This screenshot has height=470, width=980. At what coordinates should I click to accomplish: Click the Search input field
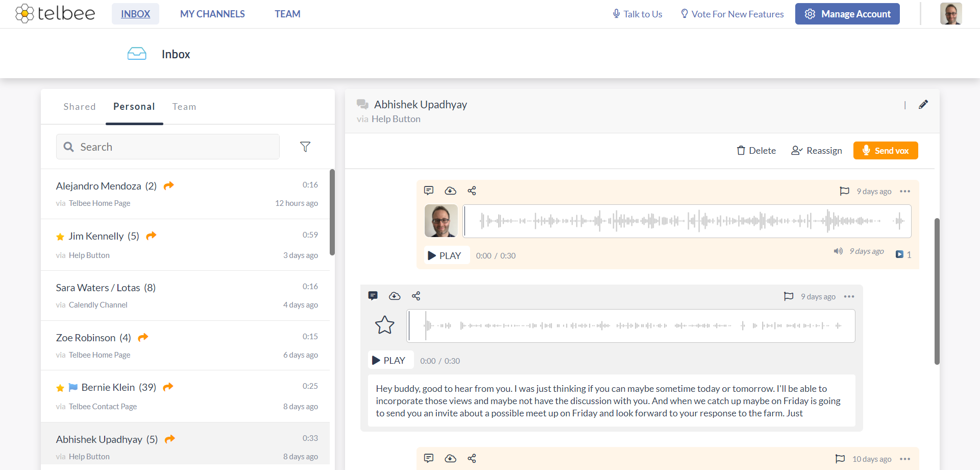click(167, 147)
